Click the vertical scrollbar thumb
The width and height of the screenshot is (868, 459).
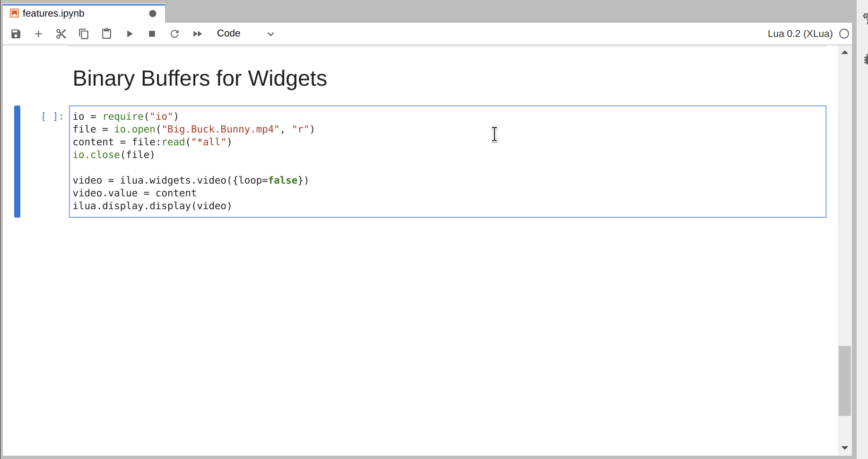845,381
